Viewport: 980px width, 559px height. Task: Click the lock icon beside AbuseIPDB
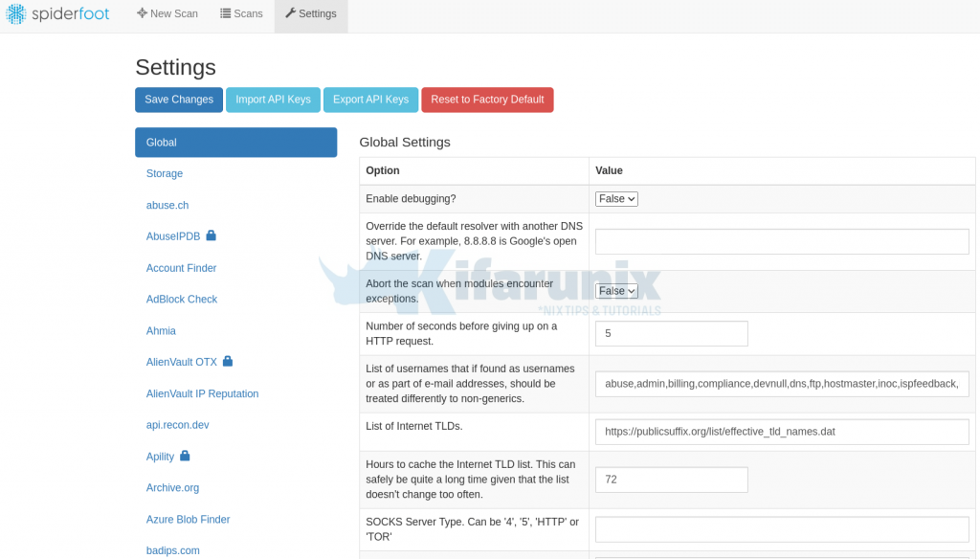[x=212, y=235]
